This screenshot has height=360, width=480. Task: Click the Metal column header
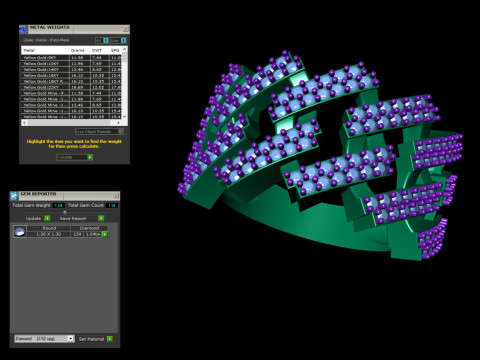(x=45, y=50)
